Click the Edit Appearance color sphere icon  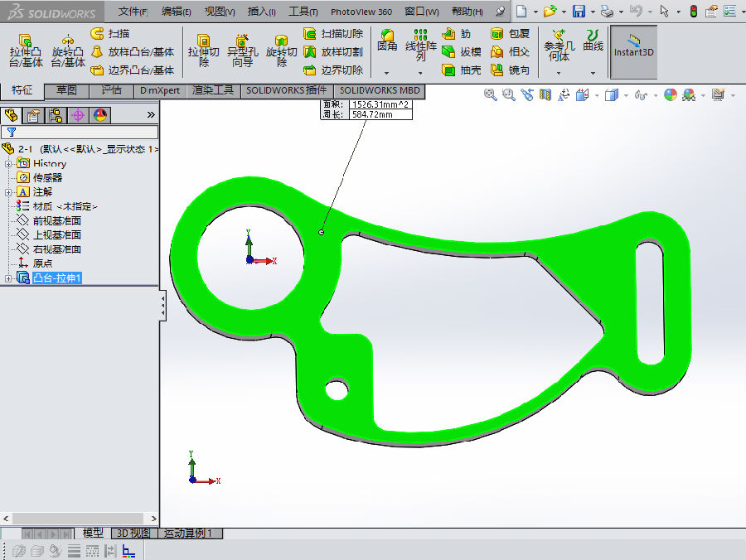tap(670, 95)
